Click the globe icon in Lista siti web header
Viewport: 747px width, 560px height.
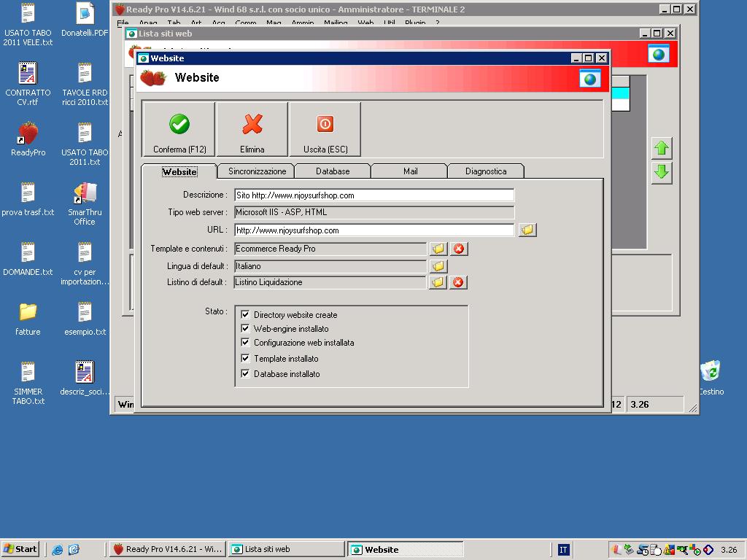click(x=659, y=54)
